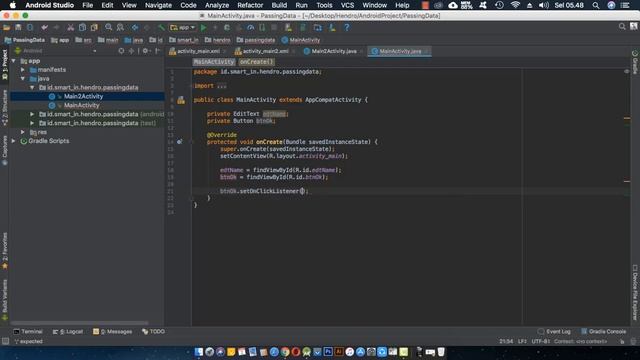The image size is (640, 360).
Task: Toggle the Device File Explorer side panel
Action: 635,292
